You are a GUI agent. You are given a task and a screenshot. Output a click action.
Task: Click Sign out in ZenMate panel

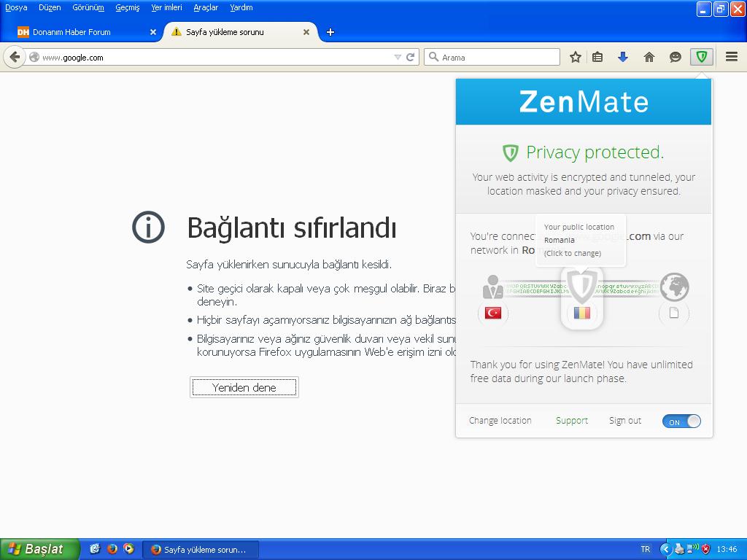(625, 421)
